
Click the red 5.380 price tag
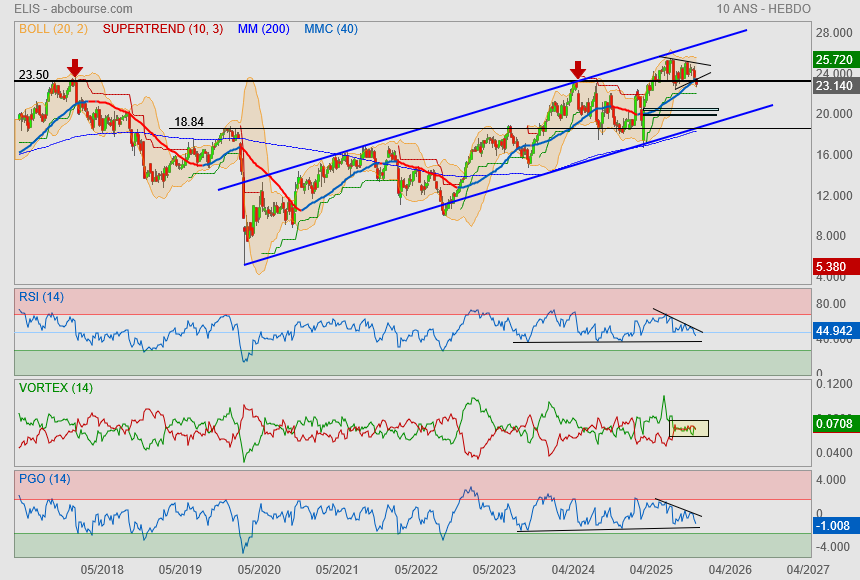pos(835,267)
